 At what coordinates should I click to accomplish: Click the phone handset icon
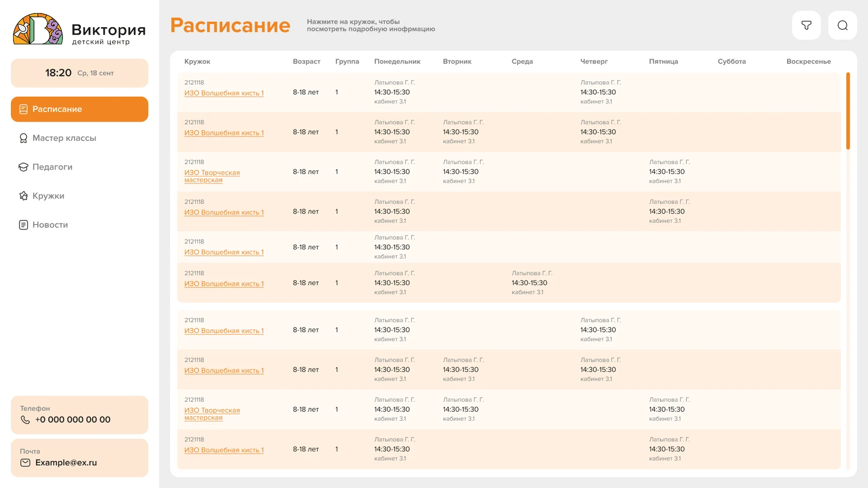25,420
